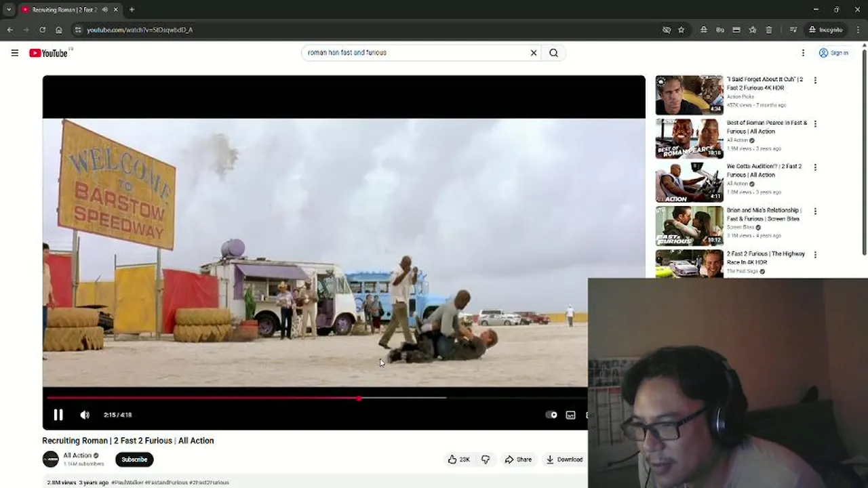Seek using the red progress bar

coord(203,398)
